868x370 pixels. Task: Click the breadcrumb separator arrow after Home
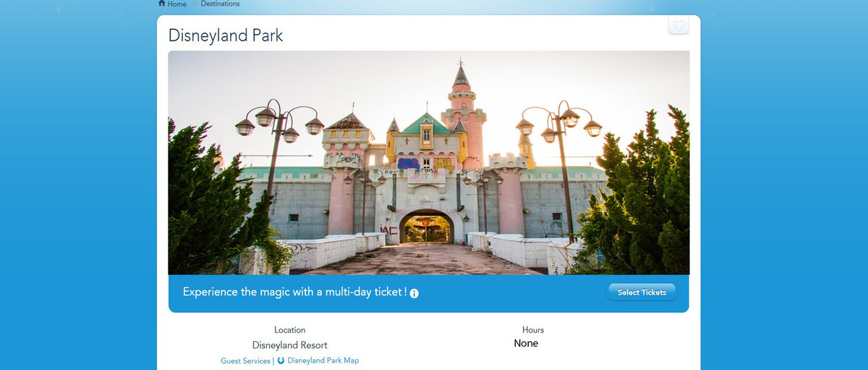[x=194, y=4]
